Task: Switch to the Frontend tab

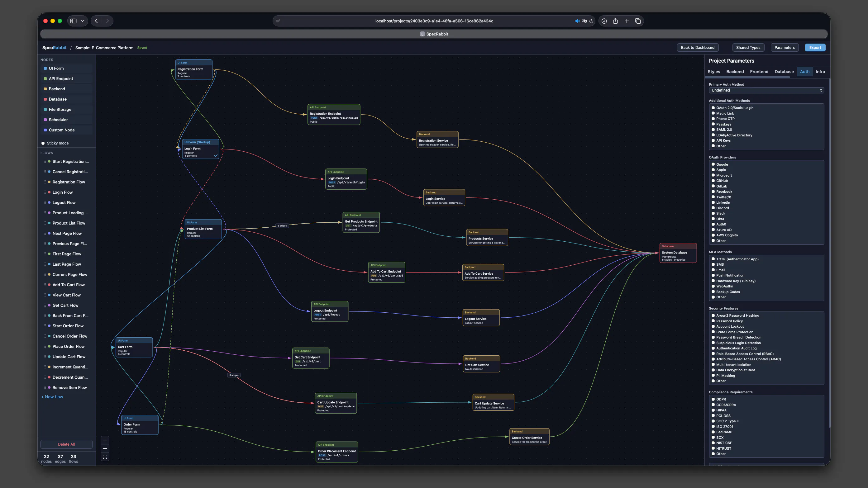Action: pyautogui.click(x=759, y=72)
